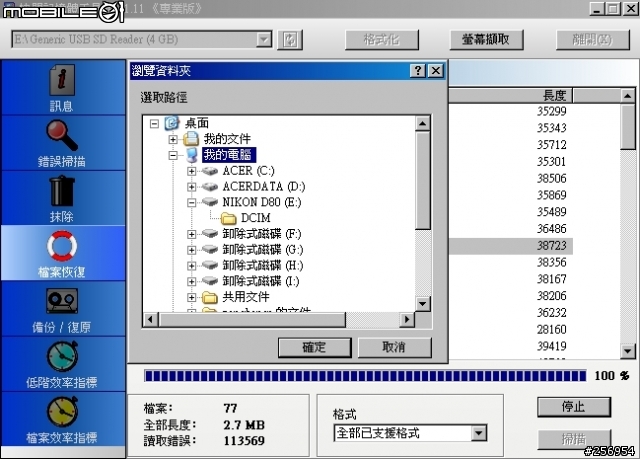Click the file list scroll-up arrow
The width and height of the screenshot is (640, 459).
628,96
